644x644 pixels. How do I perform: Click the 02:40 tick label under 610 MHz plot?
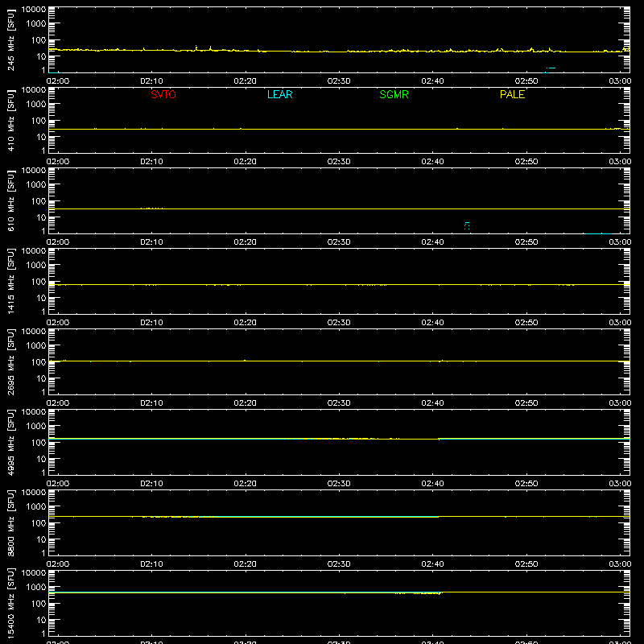[x=432, y=242]
